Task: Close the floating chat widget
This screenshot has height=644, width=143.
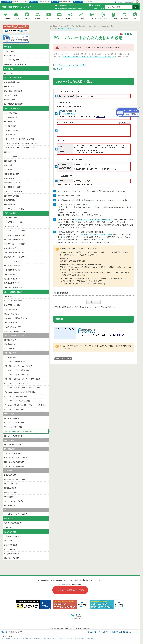Action: 139,108
